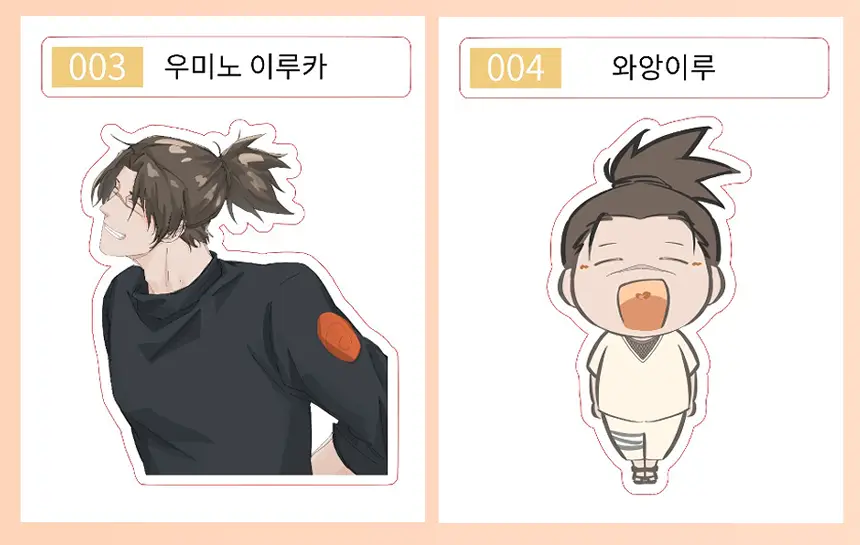Click the realistic character's ponytail hair
This screenshot has height=545, width=860.
(255, 175)
